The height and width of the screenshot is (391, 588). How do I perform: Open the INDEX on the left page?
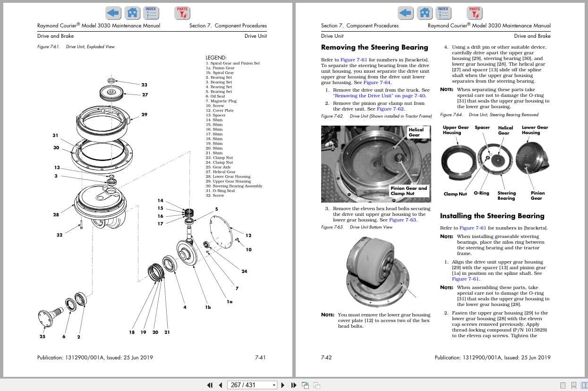151,13
